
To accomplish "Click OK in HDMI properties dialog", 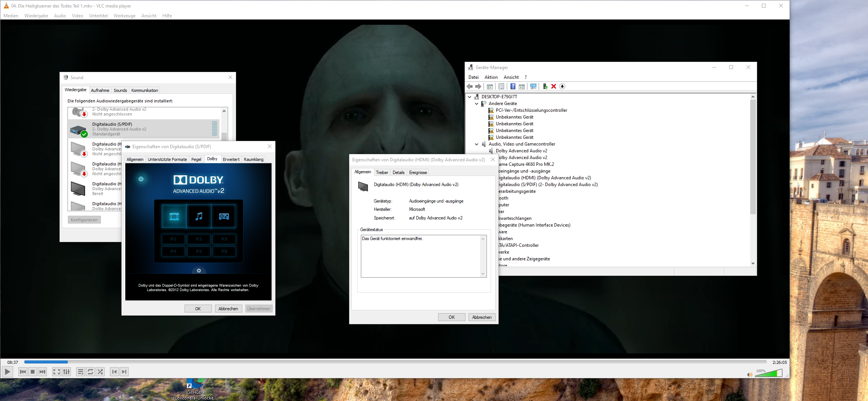I will pos(452,317).
